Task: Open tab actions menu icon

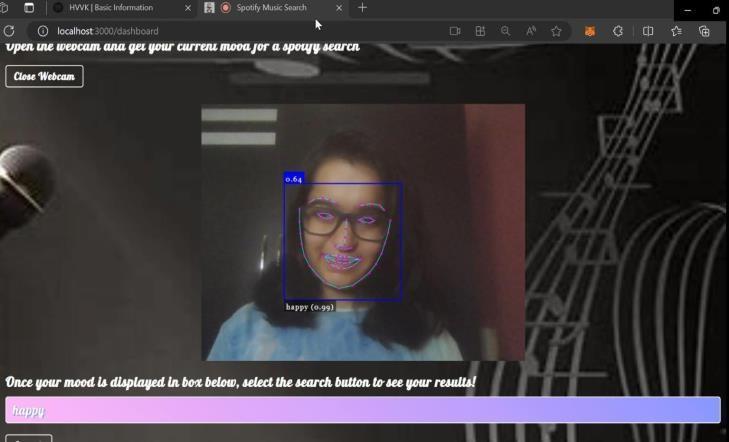Action: tap(29, 7)
